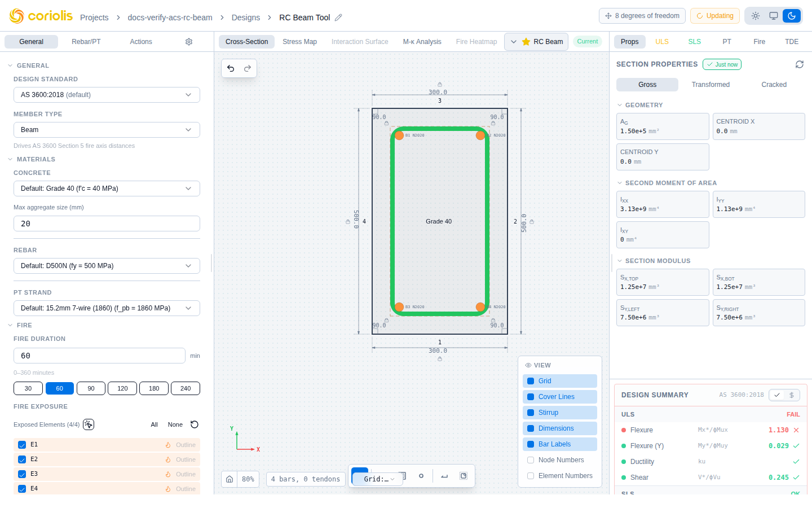The image size is (812, 508).
Task: Click the star icon beside RC Beam
Action: [526, 42]
